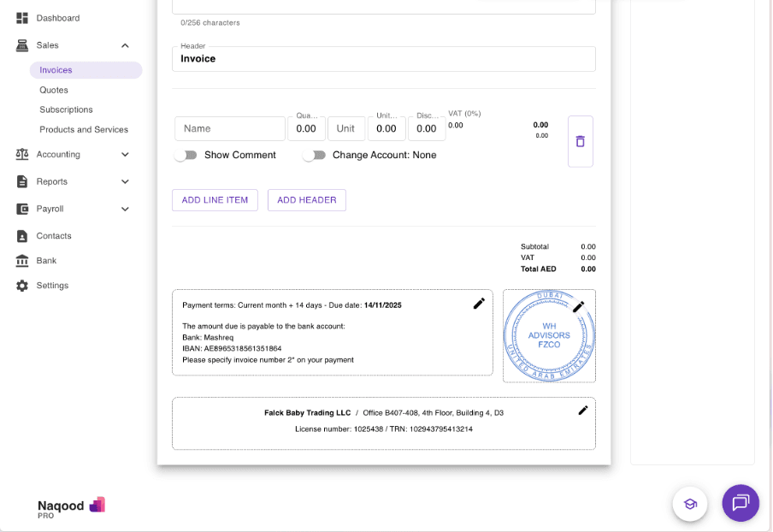Click the due date 14/11/2025
The height and width of the screenshot is (532, 773).
click(x=382, y=305)
